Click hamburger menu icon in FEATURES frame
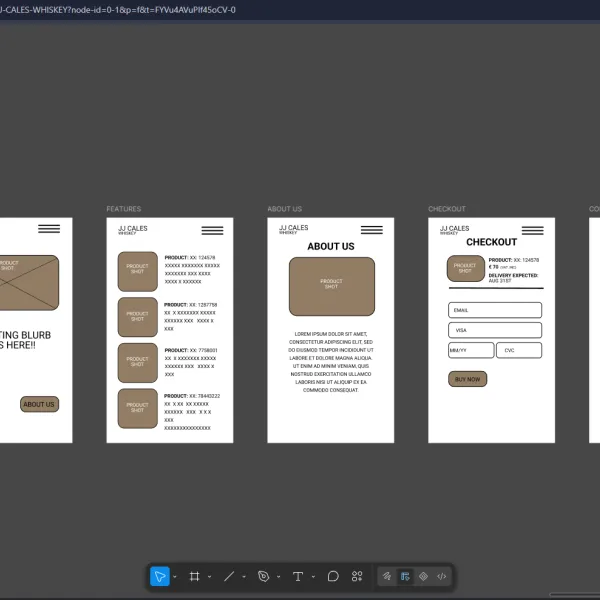 [212, 230]
